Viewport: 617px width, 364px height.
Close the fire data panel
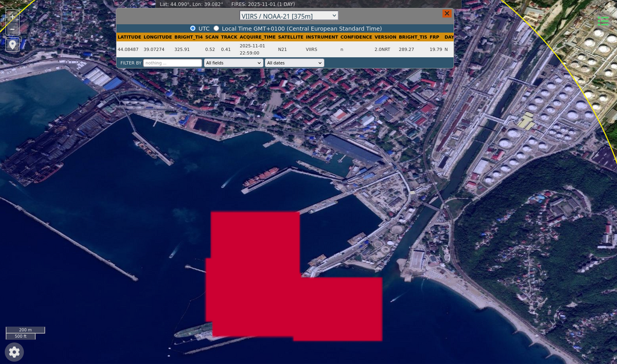(x=446, y=13)
